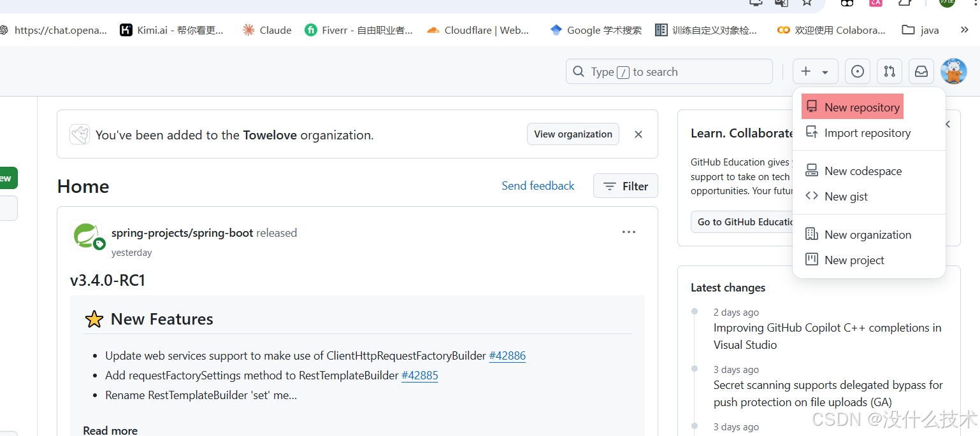Click the Towelove organization logo icon
This screenshot has height=436, width=980.
[x=80, y=134]
